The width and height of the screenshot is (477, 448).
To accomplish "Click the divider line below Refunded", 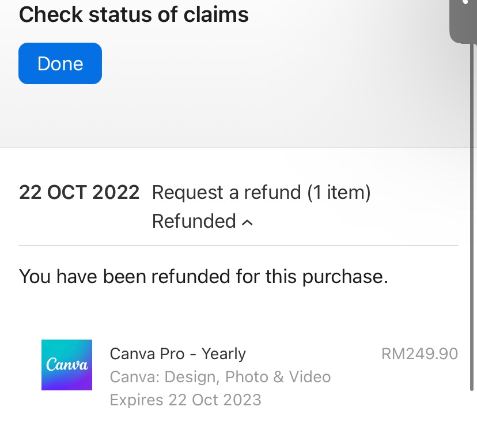I will pos(238,246).
